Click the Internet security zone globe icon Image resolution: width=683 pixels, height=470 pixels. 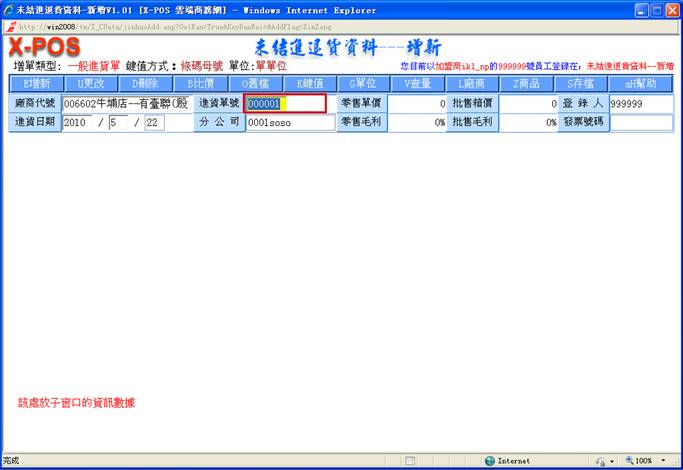[490, 461]
